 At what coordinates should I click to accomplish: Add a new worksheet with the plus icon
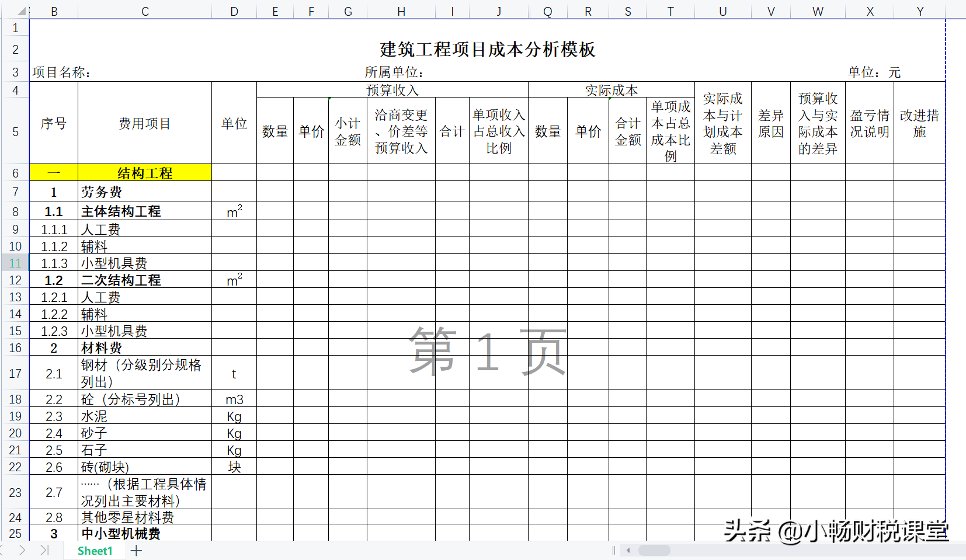[136, 550]
